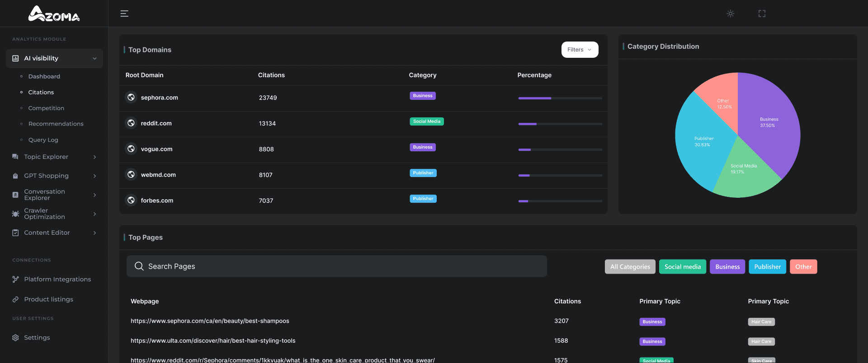
Task: Enter fullscreen mode via the expand icon
Action: 762,14
